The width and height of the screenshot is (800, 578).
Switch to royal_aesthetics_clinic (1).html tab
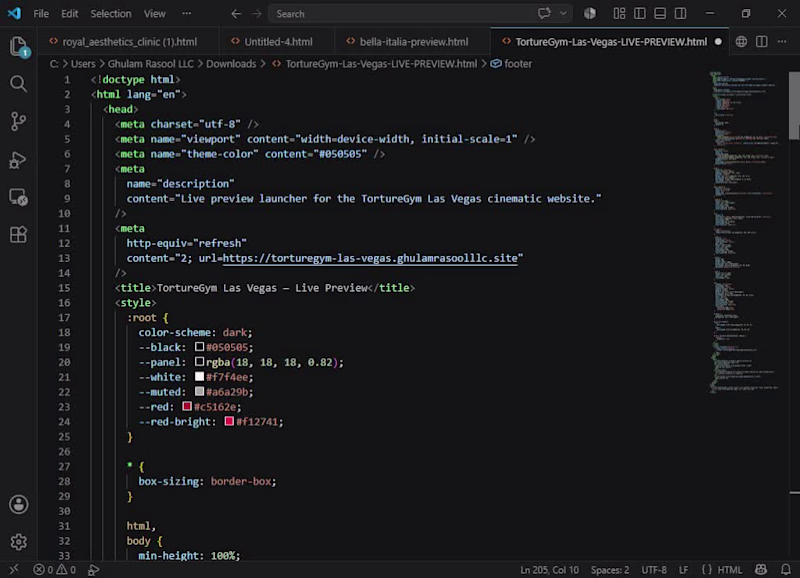129,42
